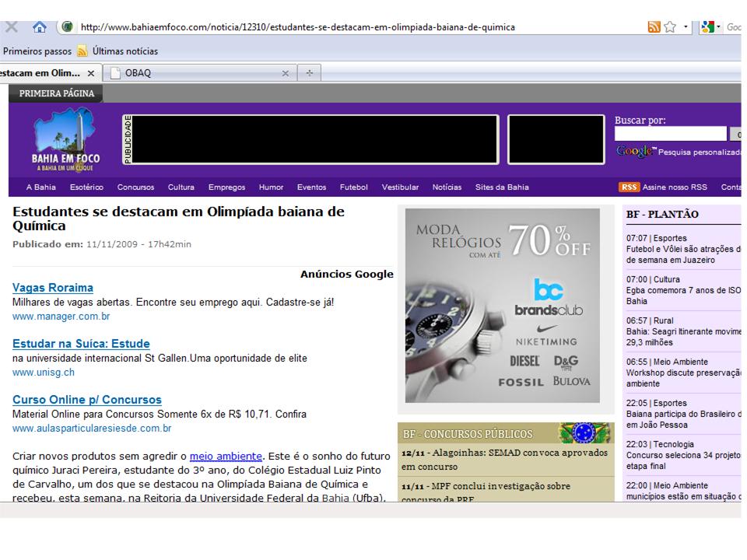Click the BF - PLANTÃO heading

(662, 215)
